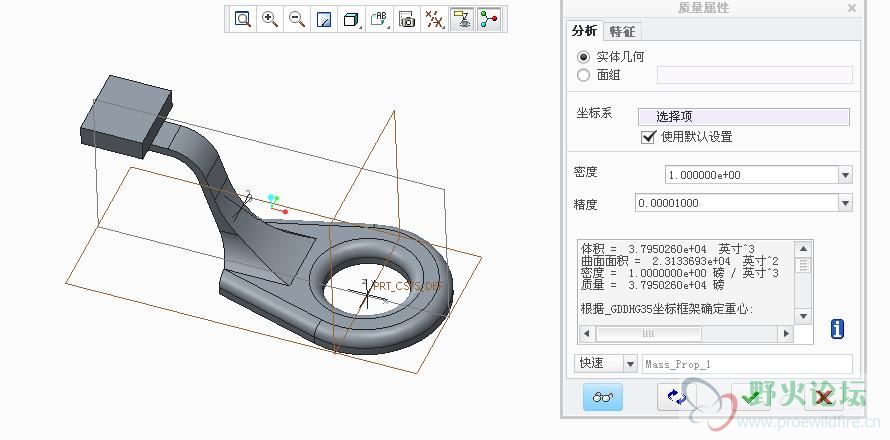Click the Zoom Out magnifier

coord(297,19)
